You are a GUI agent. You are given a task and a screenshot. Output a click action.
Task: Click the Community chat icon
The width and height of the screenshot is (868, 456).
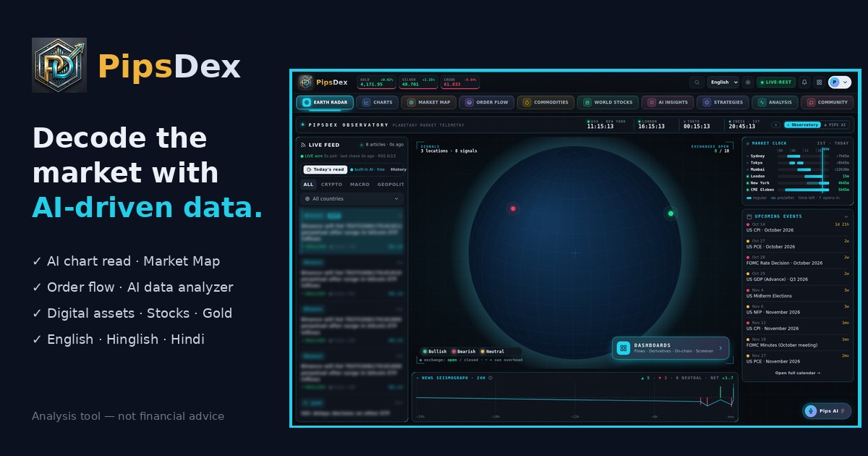point(811,103)
